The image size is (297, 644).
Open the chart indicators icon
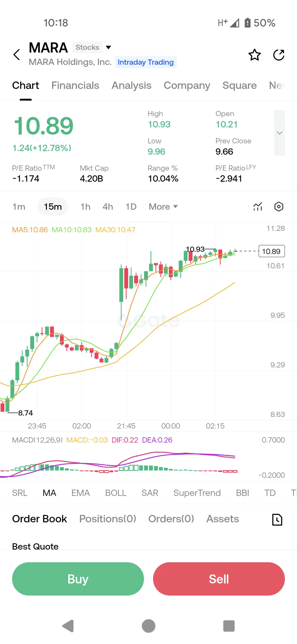(x=258, y=206)
